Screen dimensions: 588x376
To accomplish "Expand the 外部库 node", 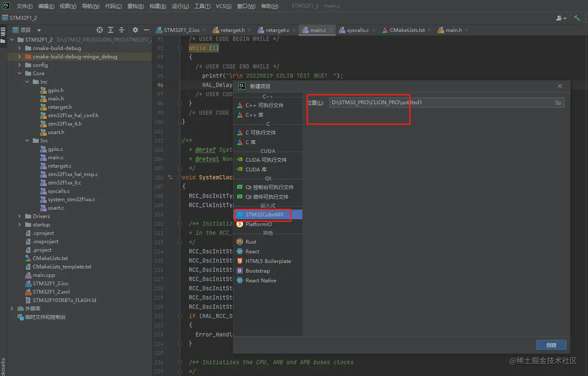I will (x=12, y=309).
